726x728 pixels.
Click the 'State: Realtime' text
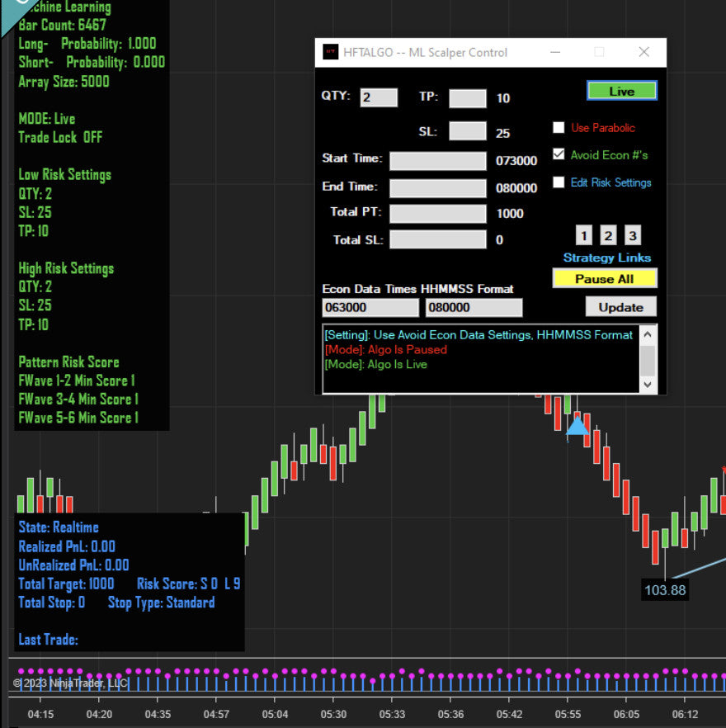(59, 527)
